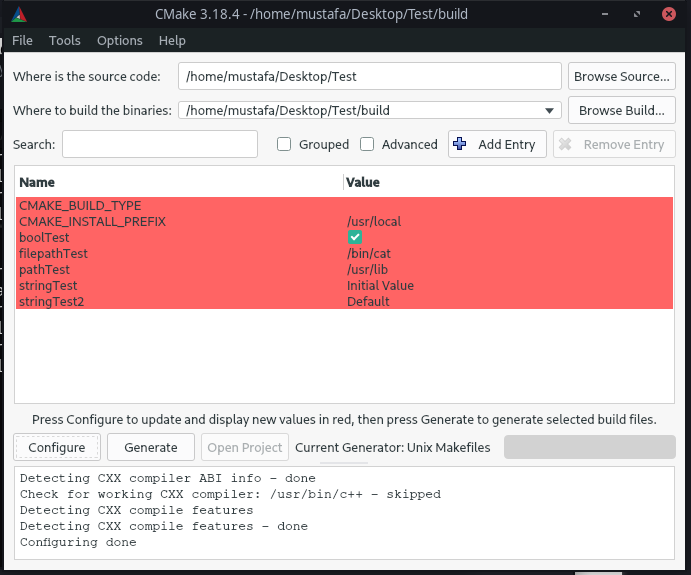
Task: Select the boolTest entry name
Action: pos(44,237)
